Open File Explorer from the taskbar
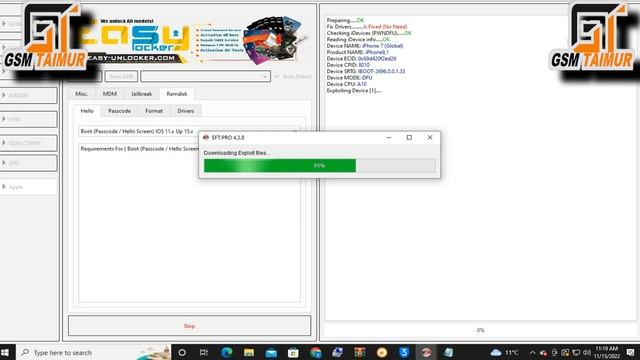Screen dimensions: 640x360 249,352
